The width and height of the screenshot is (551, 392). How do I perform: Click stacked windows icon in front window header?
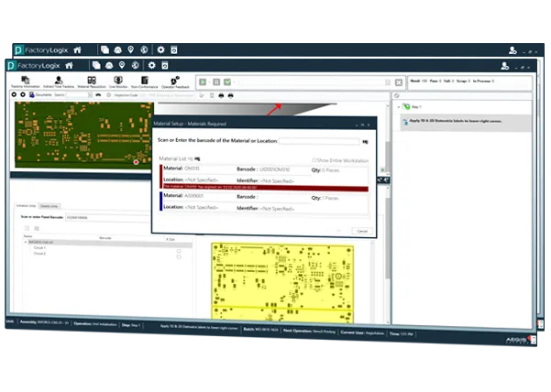[x=96, y=65]
